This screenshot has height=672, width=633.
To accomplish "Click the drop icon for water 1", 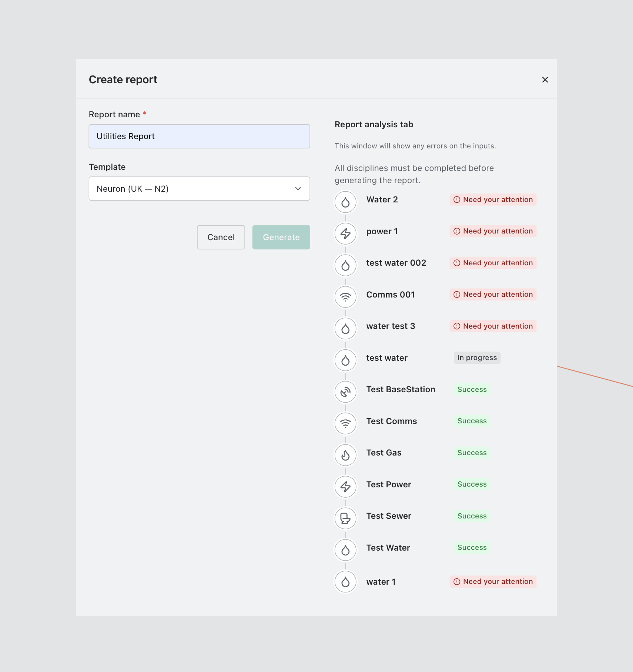I will pos(345,582).
